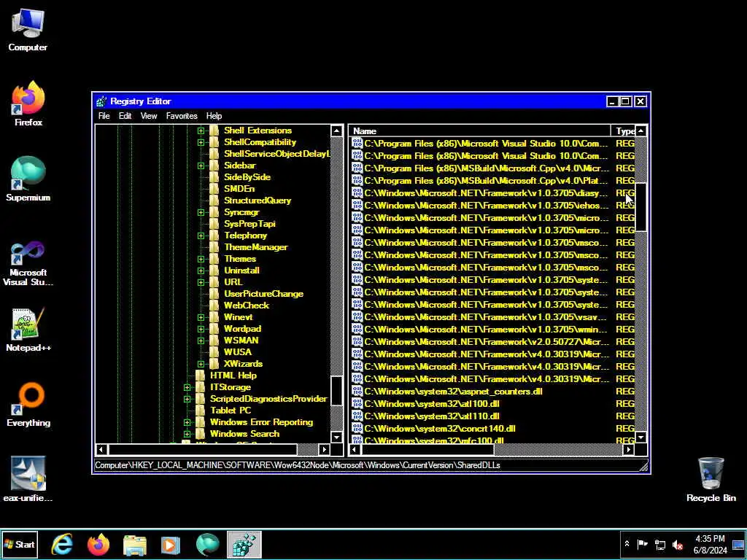Expand the Wordpad key
The image size is (747, 560).
[201, 329]
